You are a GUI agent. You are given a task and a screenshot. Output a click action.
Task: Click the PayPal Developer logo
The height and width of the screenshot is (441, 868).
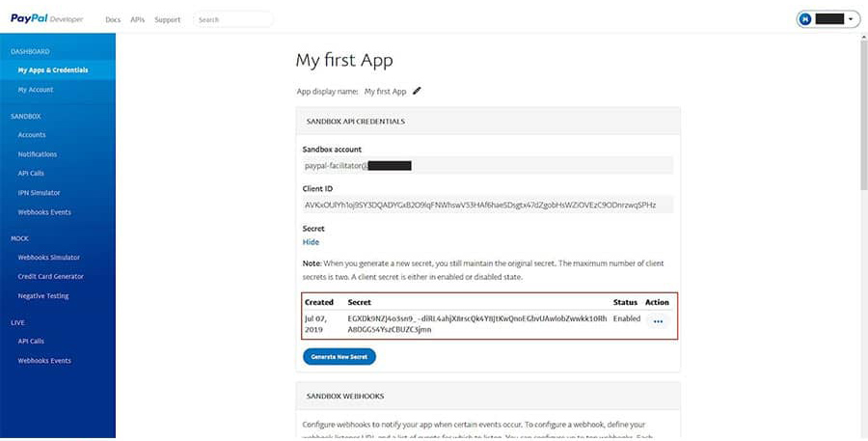(46, 18)
